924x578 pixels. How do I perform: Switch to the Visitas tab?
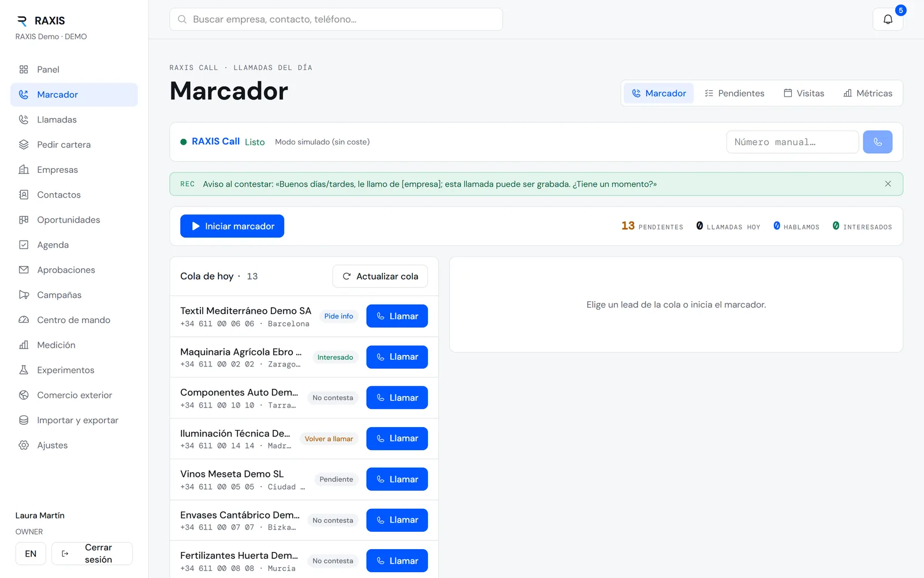803,93
